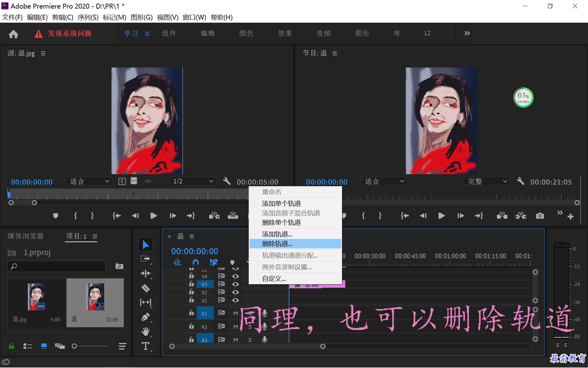Mute audio track A1
Image resolution: width=588 pixels, height=368 pixels.
click(x=236, y=313)
